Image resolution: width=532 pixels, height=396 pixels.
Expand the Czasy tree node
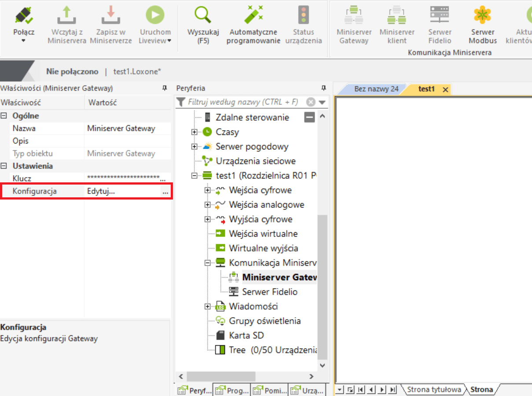tap(194, 132)
